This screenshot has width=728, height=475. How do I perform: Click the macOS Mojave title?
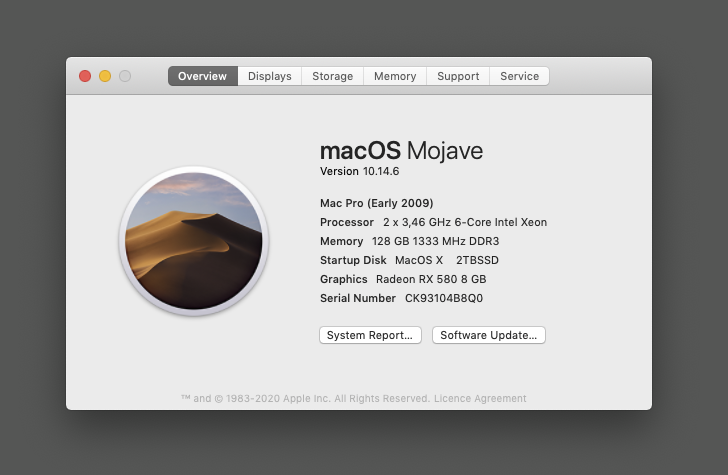click(402, 150)
